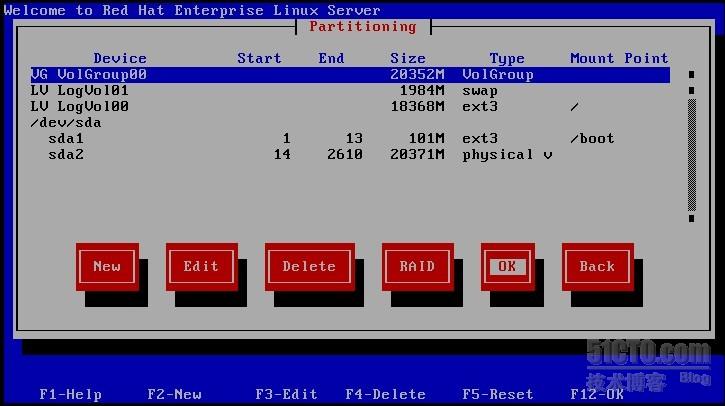Viewport: 725px width, 406px height.
Task: Click the /boot mount point cell
Action: click(592, 139)
